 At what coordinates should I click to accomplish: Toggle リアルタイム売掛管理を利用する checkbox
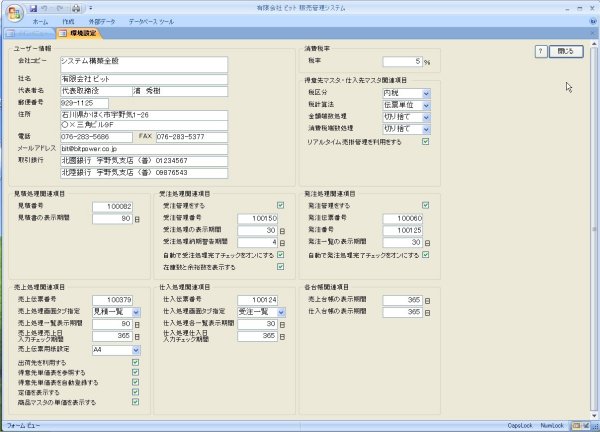coord(426,142)
